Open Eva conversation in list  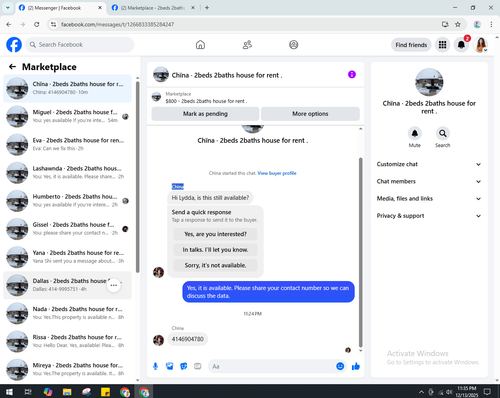68,144
